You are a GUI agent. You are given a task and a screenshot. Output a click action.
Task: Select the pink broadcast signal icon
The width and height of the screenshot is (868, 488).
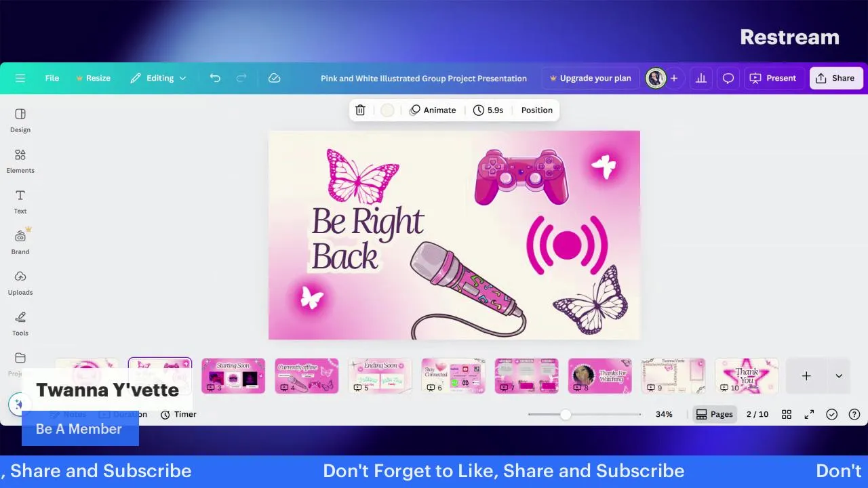point(567,245)
